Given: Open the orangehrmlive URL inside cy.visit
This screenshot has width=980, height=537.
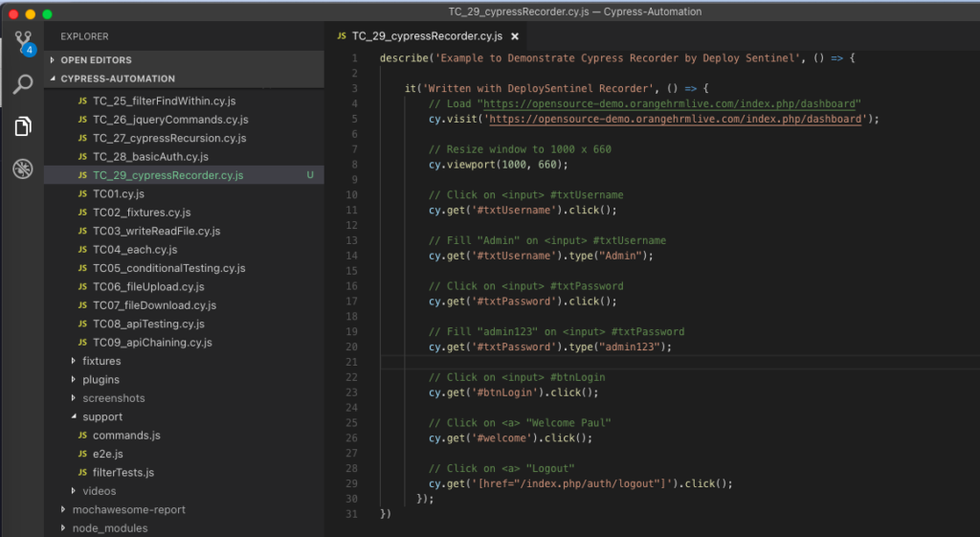Looking at the screenshot, I should pos(675,119).
